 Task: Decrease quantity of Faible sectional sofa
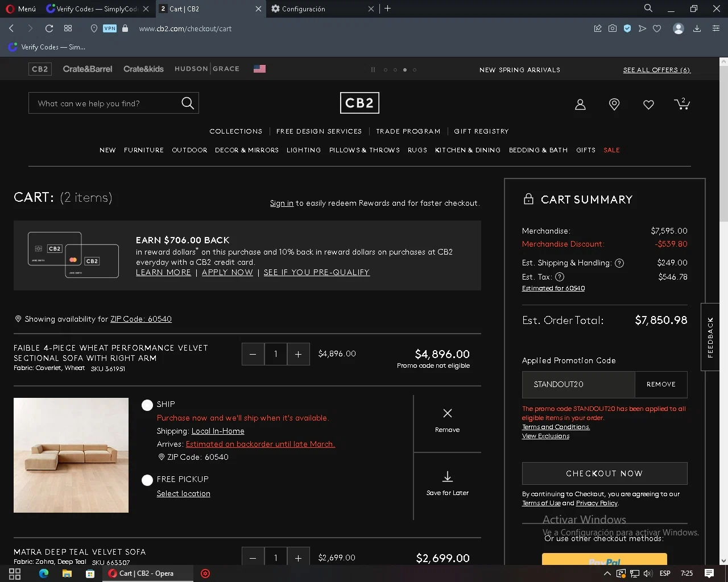pyautogui.click(x=253, y=354)
